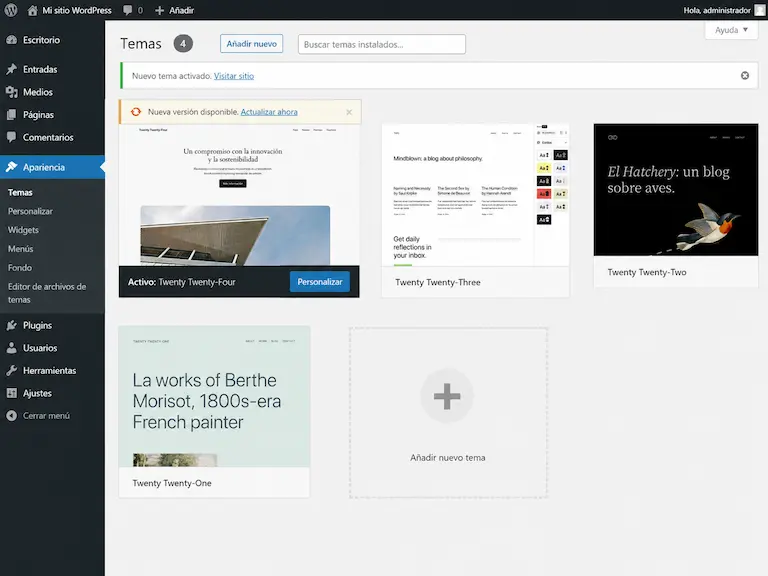Select the Temas submenu item

coord(20,192)
